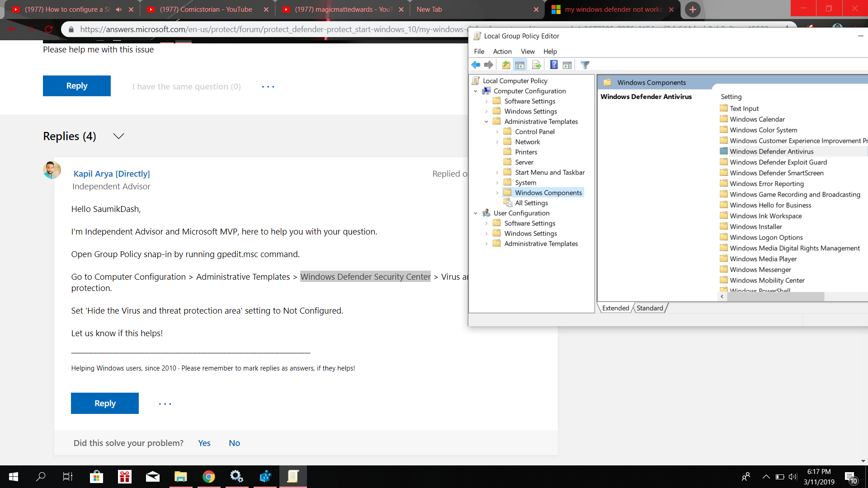Collapse the Administrative Templates node
This screenshot has width=868, height=488.
click(486, 122)
